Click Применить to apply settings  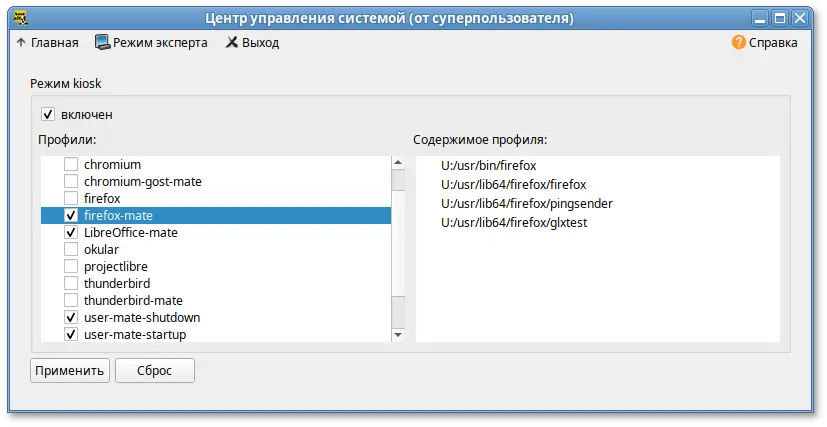coord(70,371)
